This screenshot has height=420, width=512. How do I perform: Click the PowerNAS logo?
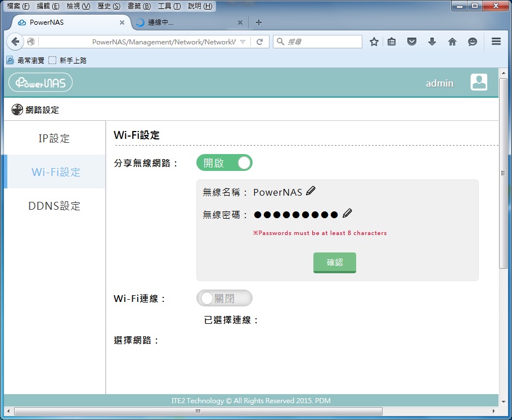(41, 82)
